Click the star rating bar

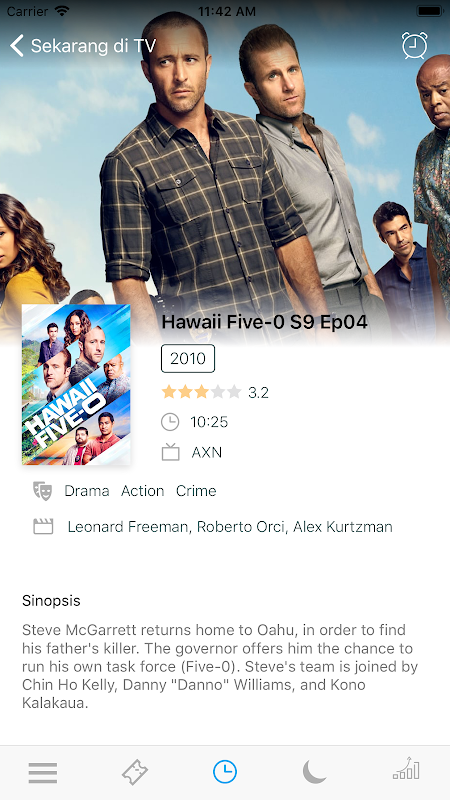(201, 392)
